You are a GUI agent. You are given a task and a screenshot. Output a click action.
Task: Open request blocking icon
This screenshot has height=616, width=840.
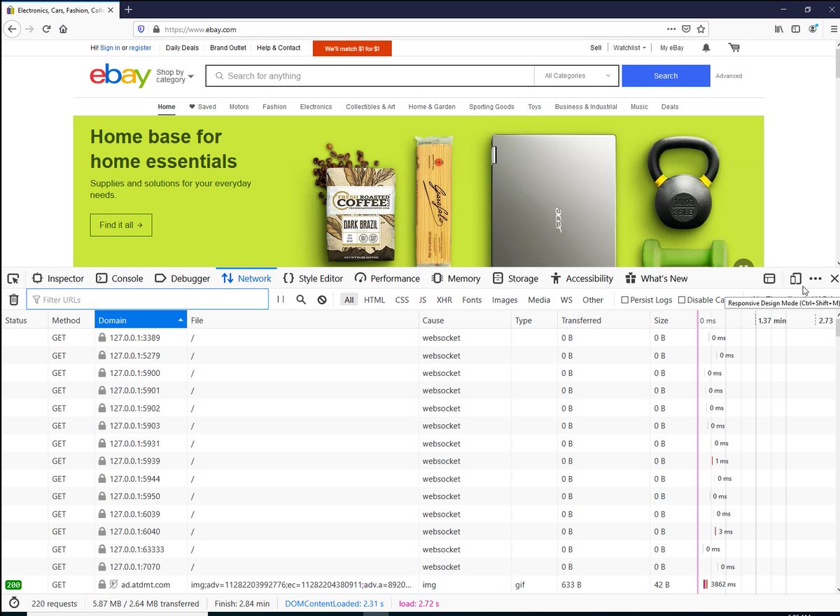322,300
